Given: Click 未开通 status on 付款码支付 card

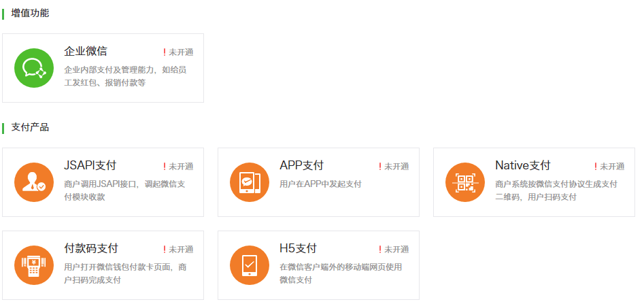Looking at the screenshot, I should tap(178, 250).
